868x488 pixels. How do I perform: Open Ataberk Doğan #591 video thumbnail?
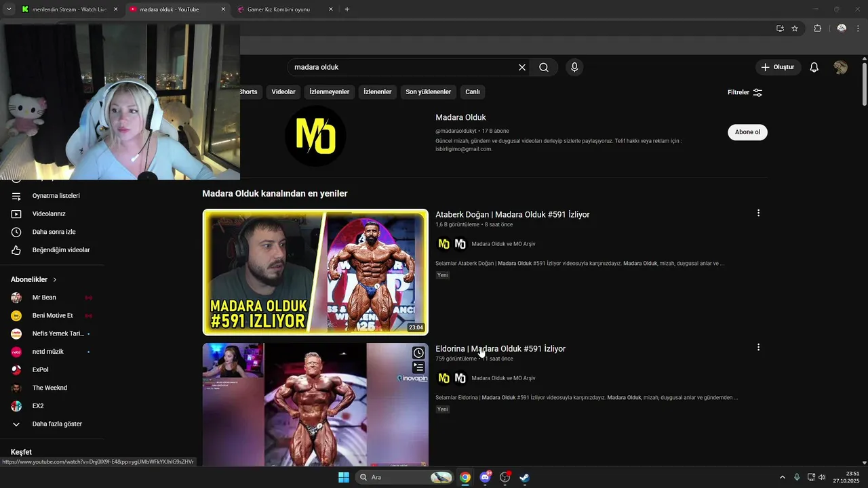tap(315, 272)
